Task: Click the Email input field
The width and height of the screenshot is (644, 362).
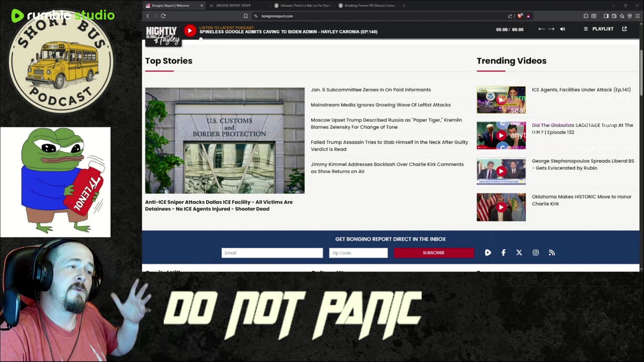Action: 272,253
